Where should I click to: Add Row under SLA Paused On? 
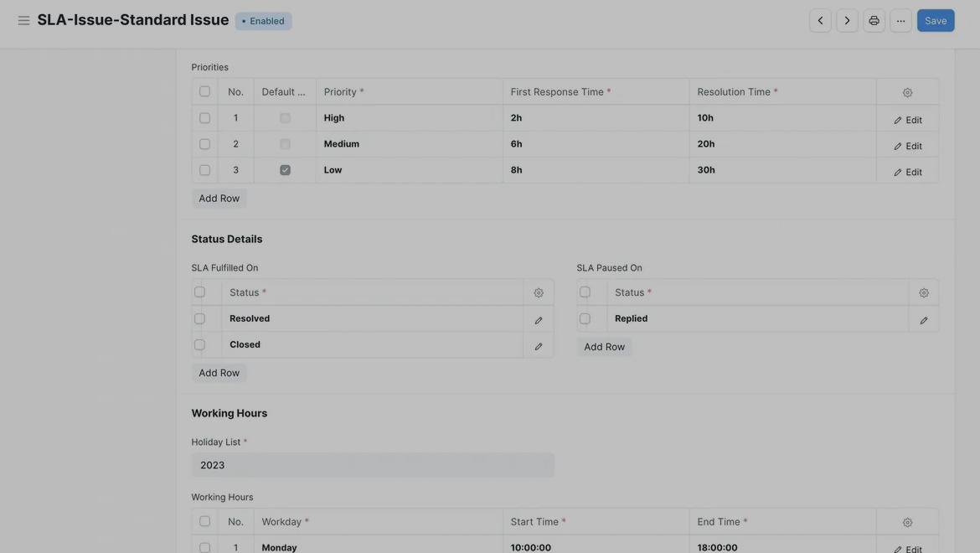pos(604,347)
